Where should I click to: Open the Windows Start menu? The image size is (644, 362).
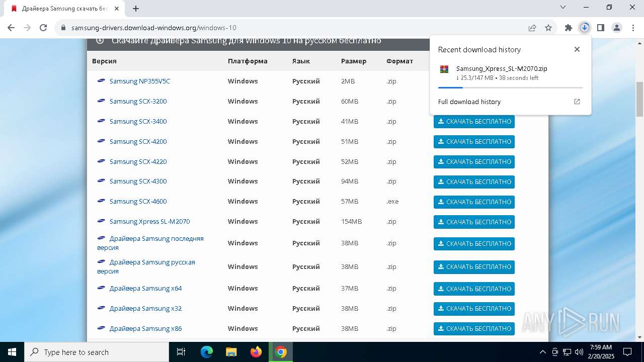coord(12,352)
